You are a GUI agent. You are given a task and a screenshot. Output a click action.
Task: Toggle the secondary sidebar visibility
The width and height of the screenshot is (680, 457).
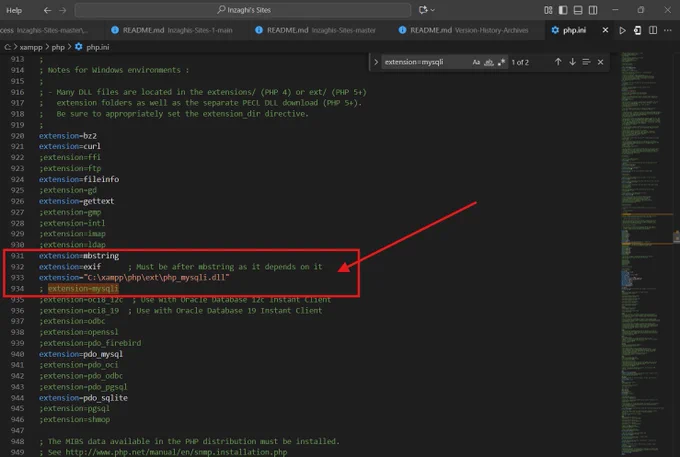click(593, 10)
